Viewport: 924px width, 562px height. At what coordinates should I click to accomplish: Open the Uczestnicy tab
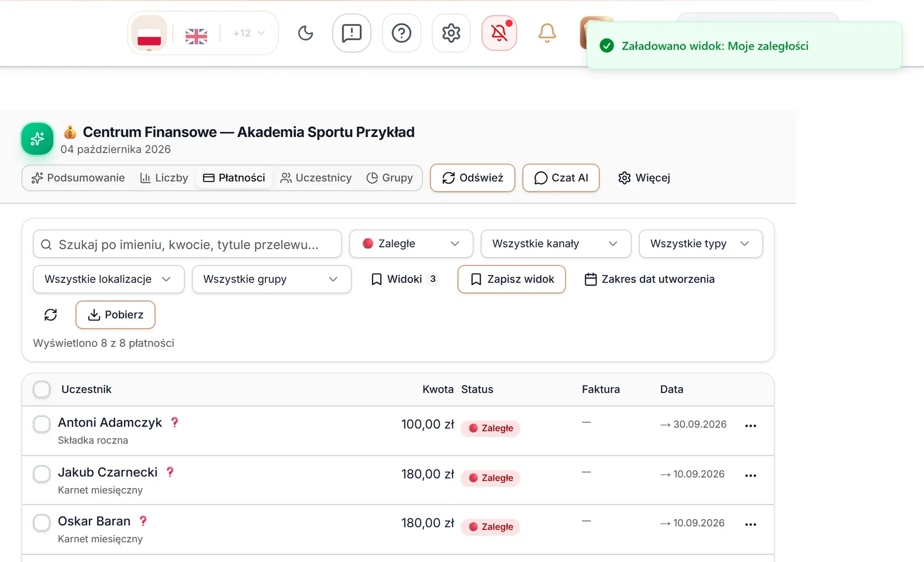point(316,178)
